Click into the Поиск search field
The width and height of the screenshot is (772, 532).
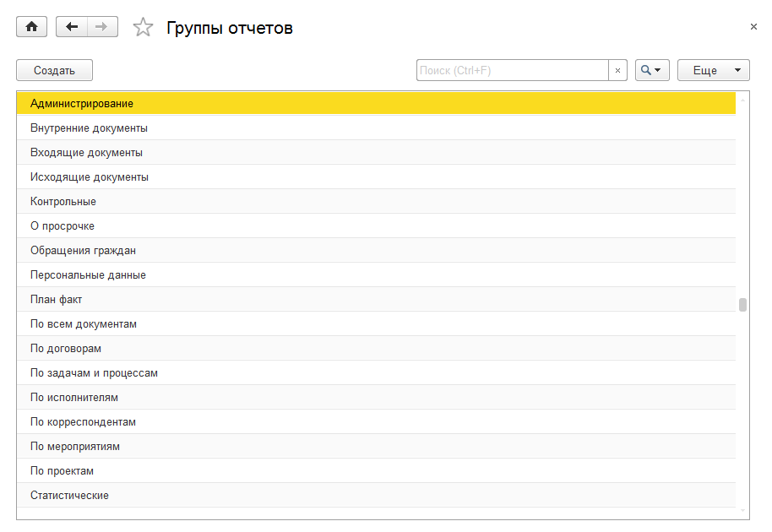(512, 71)
